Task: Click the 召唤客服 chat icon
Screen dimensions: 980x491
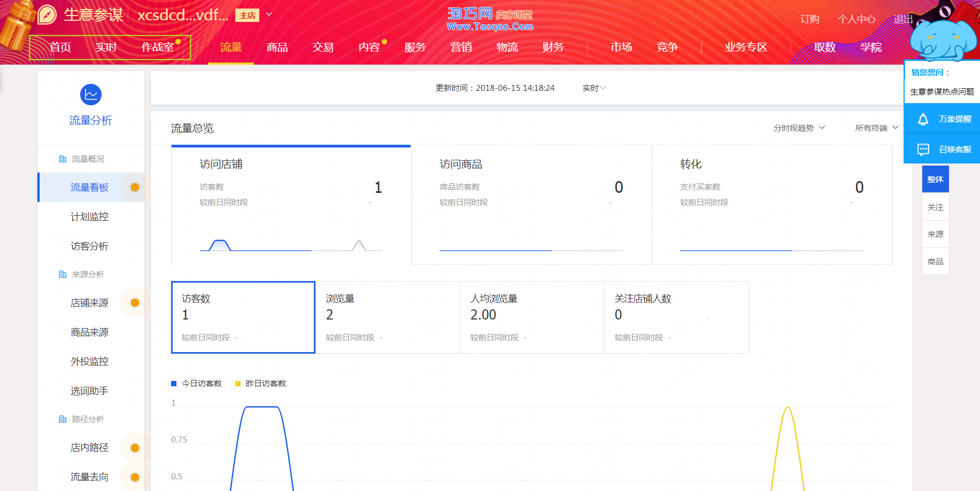Action: [923, 150]
